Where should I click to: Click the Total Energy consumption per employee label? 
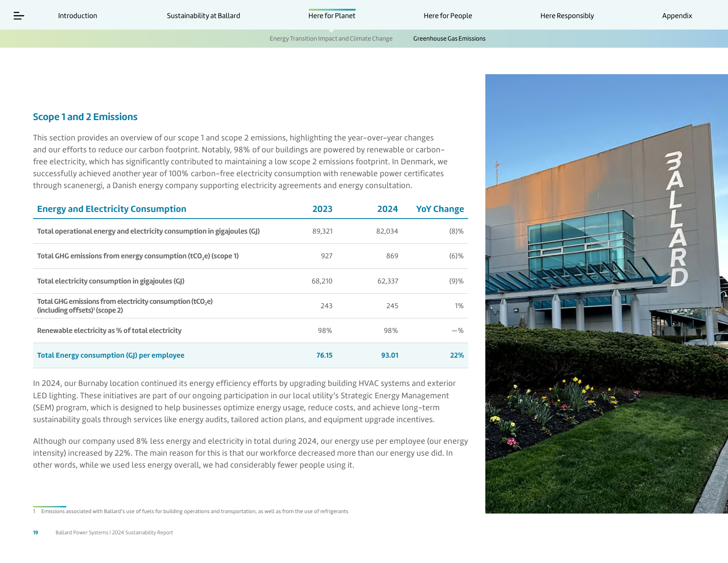click(111, 355)
